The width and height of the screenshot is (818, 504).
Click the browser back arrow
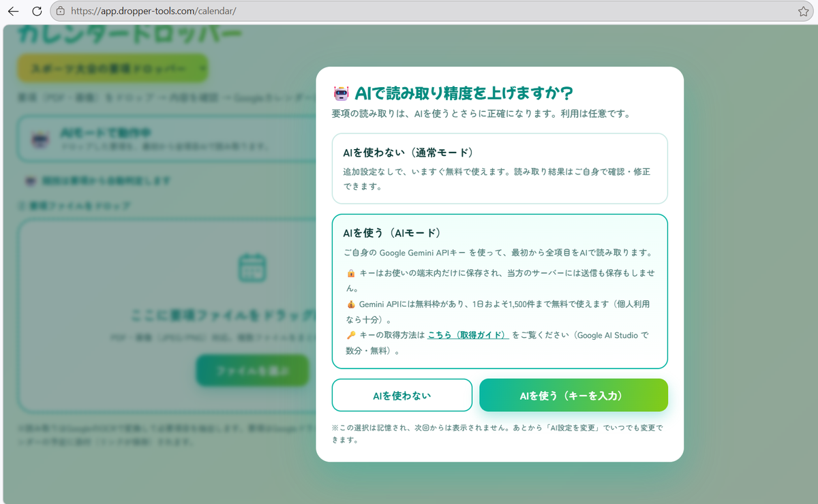[x=13, y=11]
